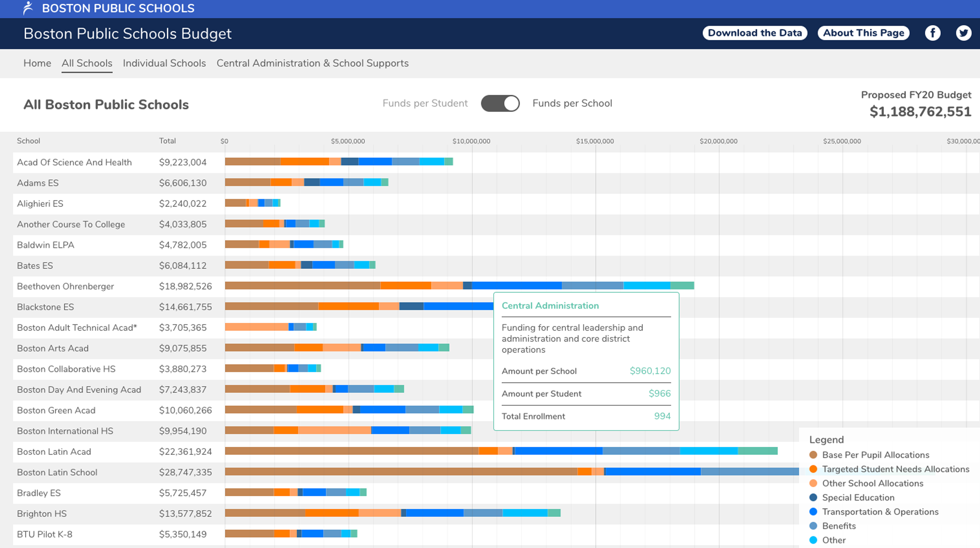Screen dimensions: 980x548
Task: Toggle Funds per Student / per School switch
Action: point(500,103)
